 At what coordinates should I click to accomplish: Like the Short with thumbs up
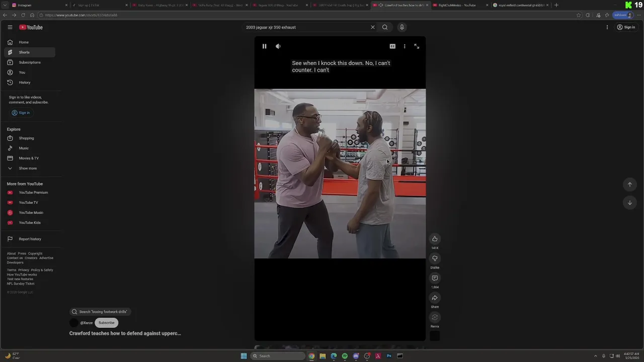(x=435, y=239)
